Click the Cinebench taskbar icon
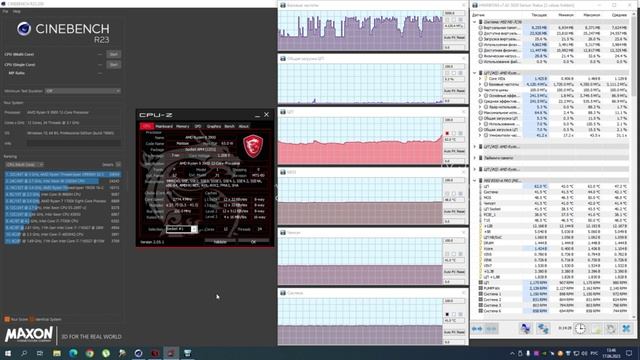The height and width of the screenshot is (360, 640). point(138,353)
